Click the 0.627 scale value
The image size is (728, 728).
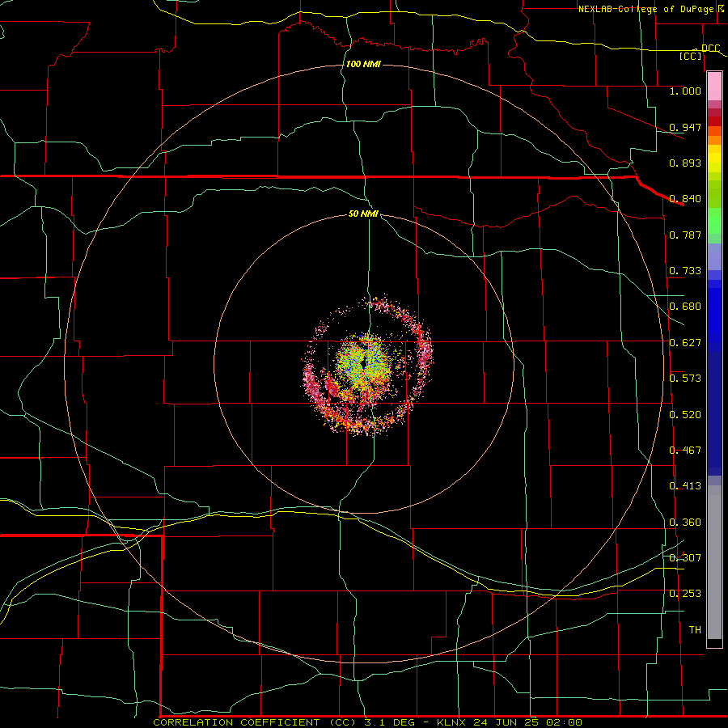pos(685,343)
